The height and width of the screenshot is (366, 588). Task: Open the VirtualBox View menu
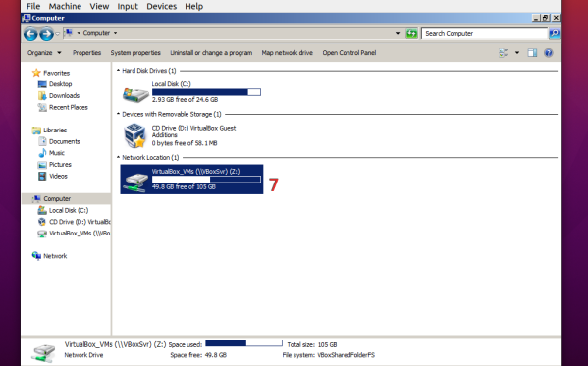pos(99,6)
